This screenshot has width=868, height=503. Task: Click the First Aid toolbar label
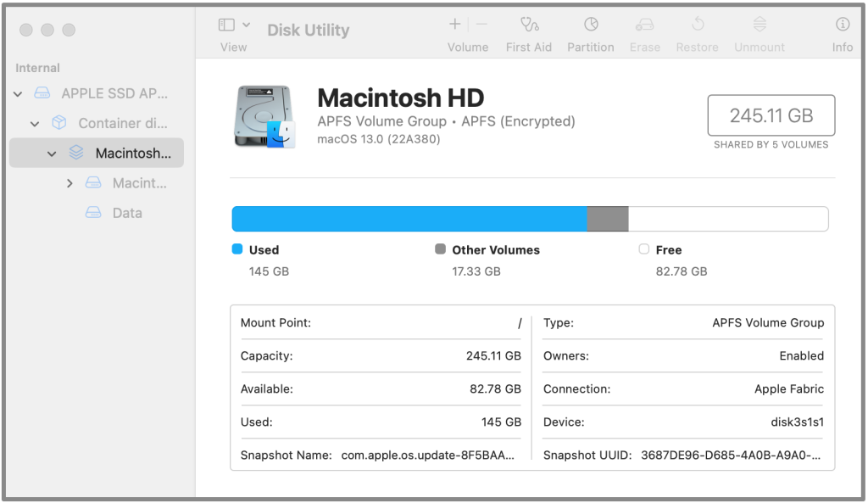tap(529, 48)
